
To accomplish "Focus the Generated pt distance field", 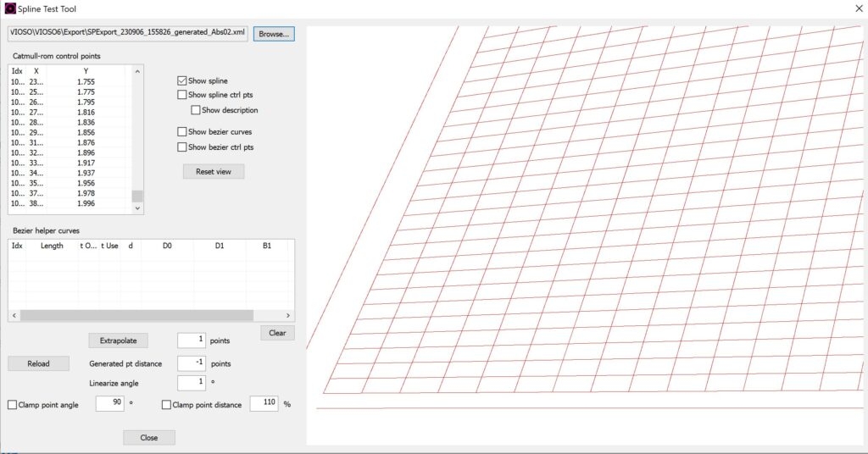I will (191, 363).
